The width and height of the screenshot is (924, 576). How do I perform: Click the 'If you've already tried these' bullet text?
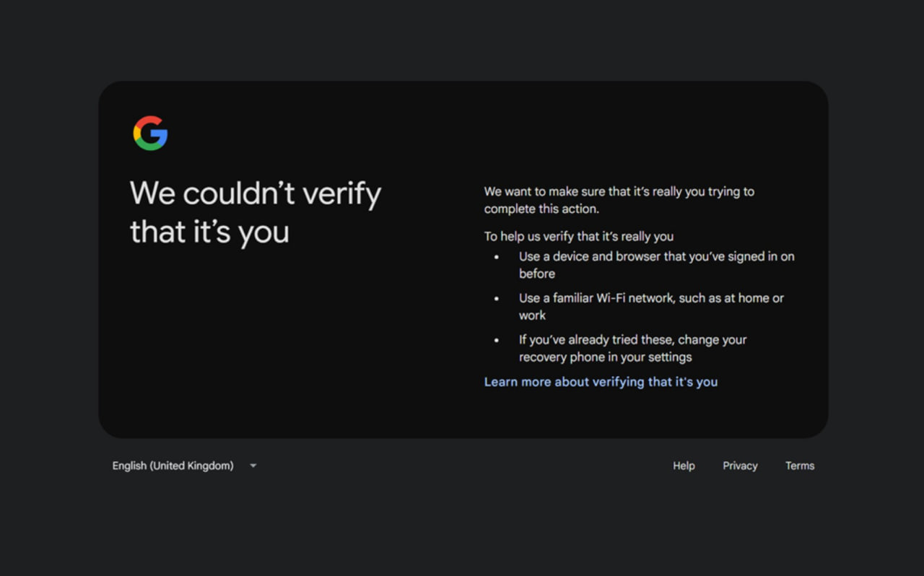632,340
